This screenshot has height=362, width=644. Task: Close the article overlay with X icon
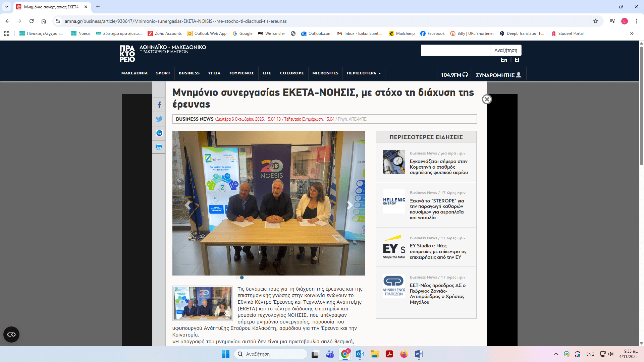tap(487, 99)
